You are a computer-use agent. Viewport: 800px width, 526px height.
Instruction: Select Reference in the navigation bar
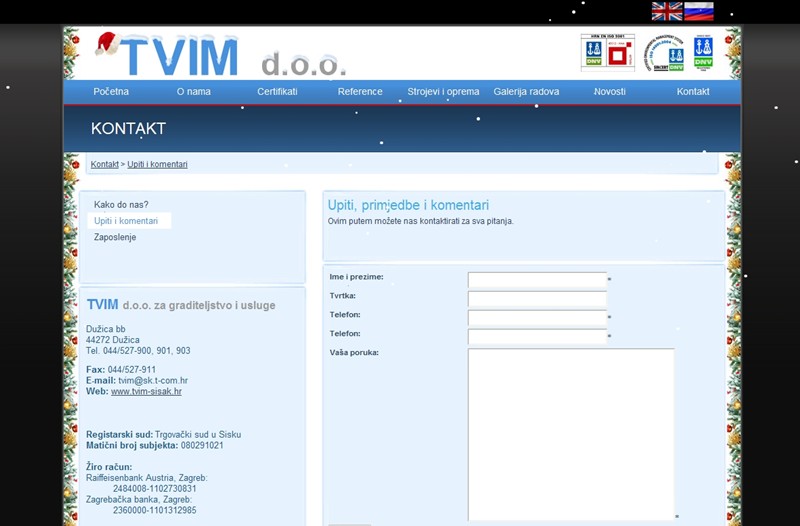click(360, 92)
